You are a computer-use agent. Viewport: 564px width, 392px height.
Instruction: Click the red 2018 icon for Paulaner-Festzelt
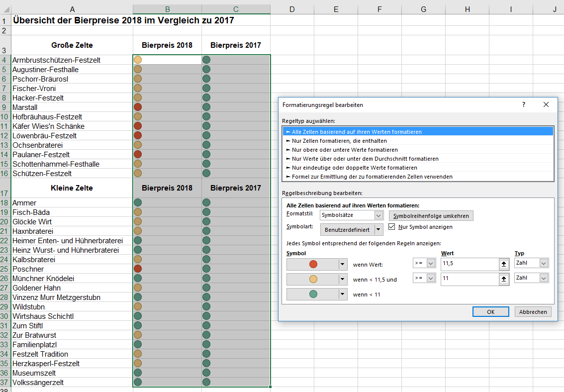[138, 155]
